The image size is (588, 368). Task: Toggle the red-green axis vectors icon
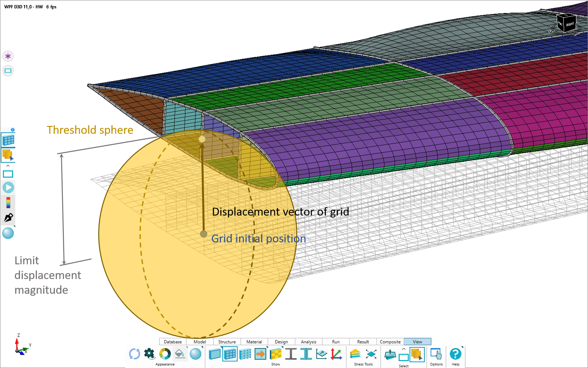(337, 354)
